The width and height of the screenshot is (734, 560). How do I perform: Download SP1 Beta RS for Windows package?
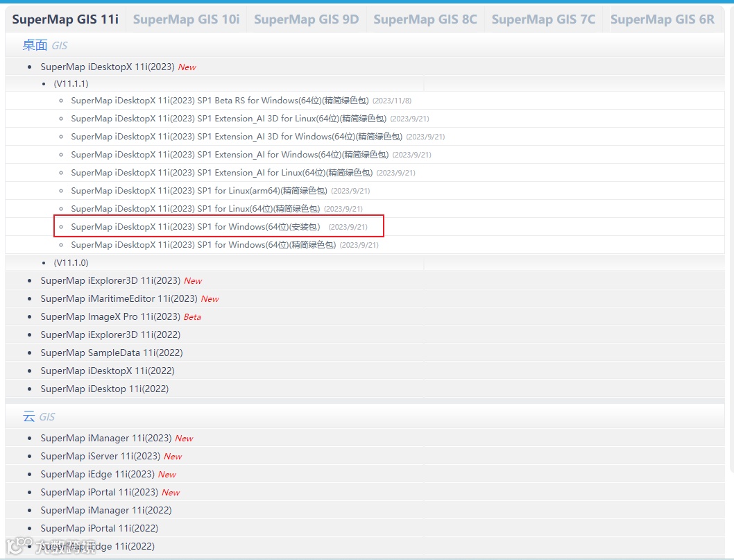pos(219,101)
